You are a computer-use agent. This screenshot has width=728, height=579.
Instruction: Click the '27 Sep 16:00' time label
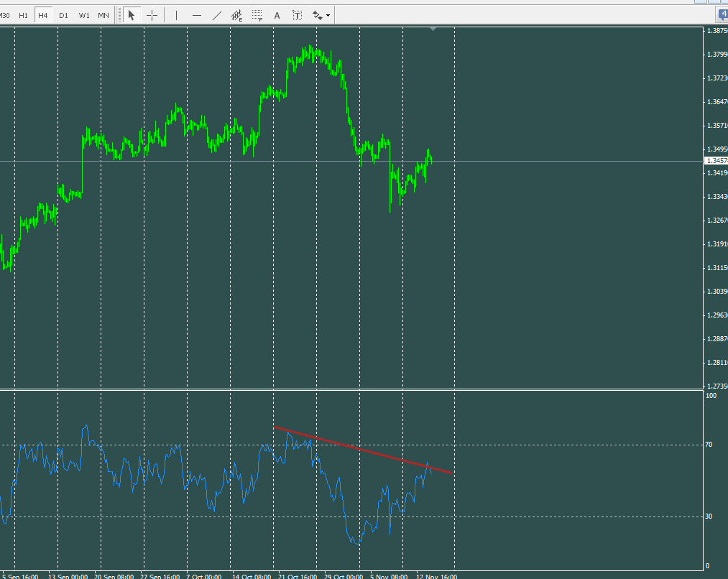160,576
